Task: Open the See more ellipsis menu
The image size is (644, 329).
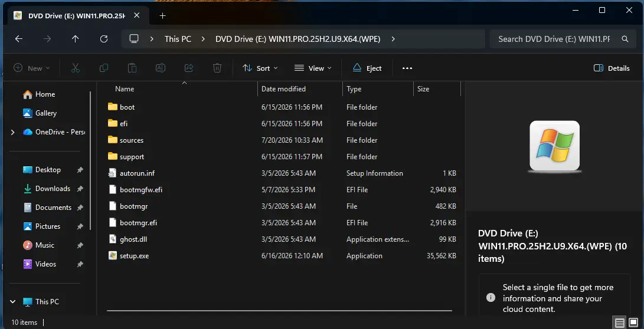Action: [x=407, y=68]
